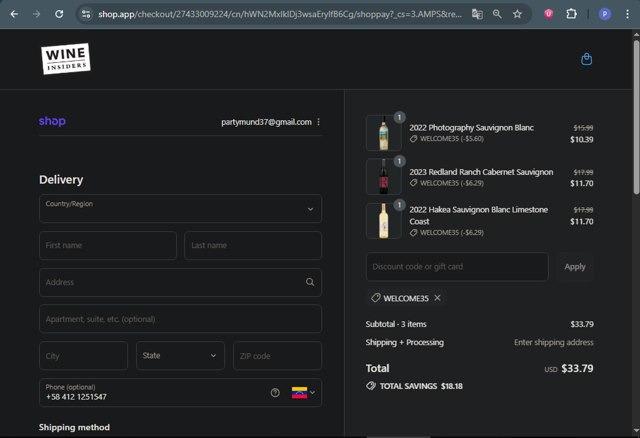Image resolution: width=640 pixels, height=438 pixels.
Task: Open the Chrome three-dot menu
Action: point(627,14)
